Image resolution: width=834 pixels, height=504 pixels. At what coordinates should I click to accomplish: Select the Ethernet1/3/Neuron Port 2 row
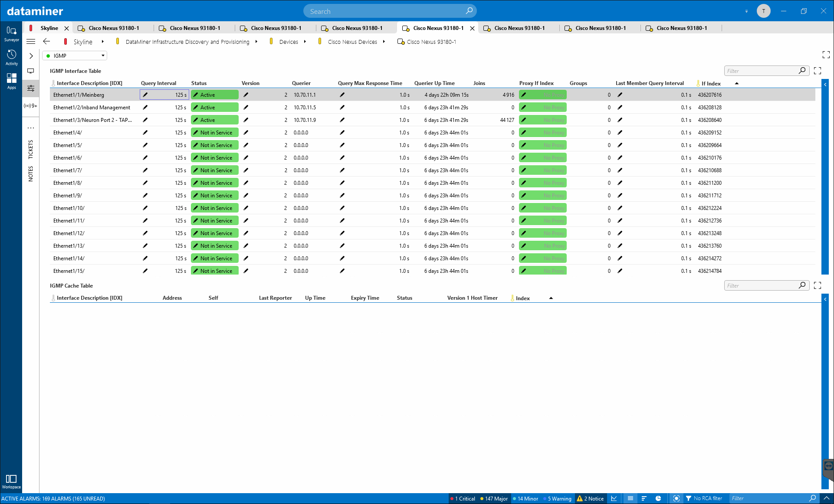432,120
